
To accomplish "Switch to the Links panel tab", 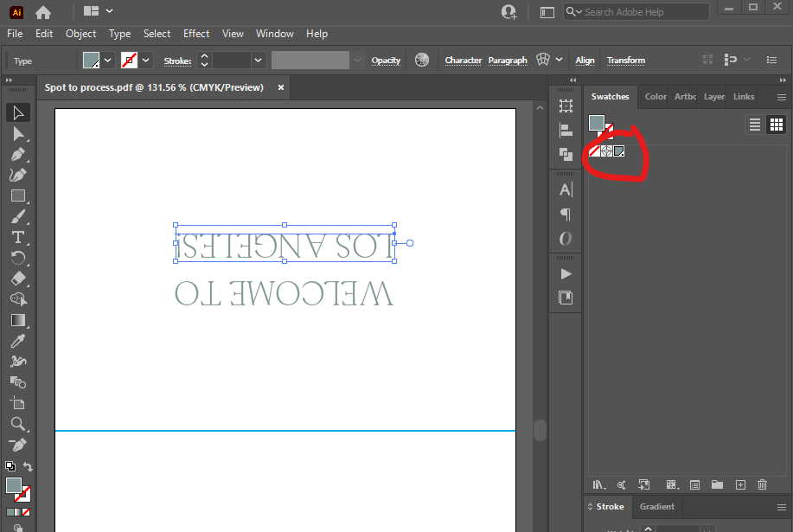I will point(744,97).
